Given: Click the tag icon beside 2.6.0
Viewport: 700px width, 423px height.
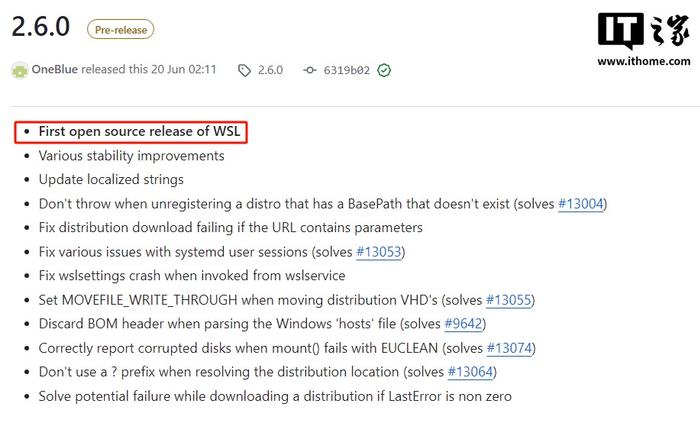Looking at the screenshot, I should pos(244,70).
